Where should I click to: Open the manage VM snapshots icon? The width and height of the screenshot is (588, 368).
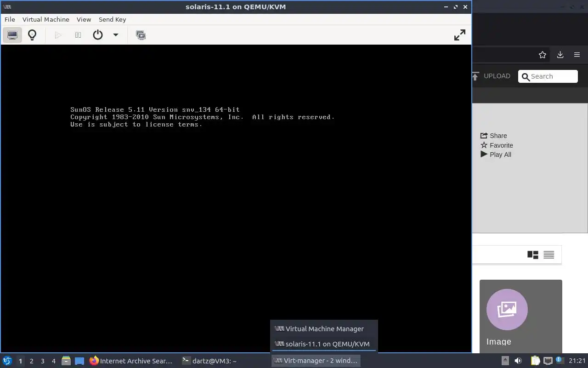(x=141, y=35)
